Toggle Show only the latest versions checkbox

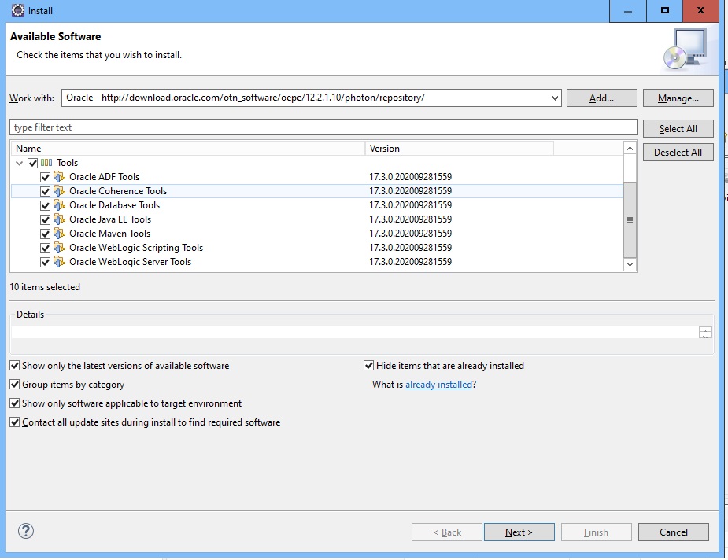point(15,366)
